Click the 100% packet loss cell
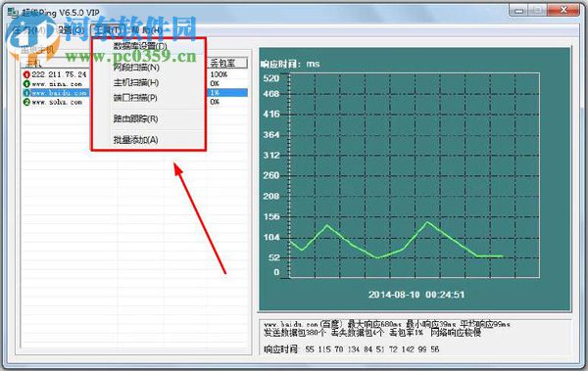 pyautogui.click(x=219, y=74)
